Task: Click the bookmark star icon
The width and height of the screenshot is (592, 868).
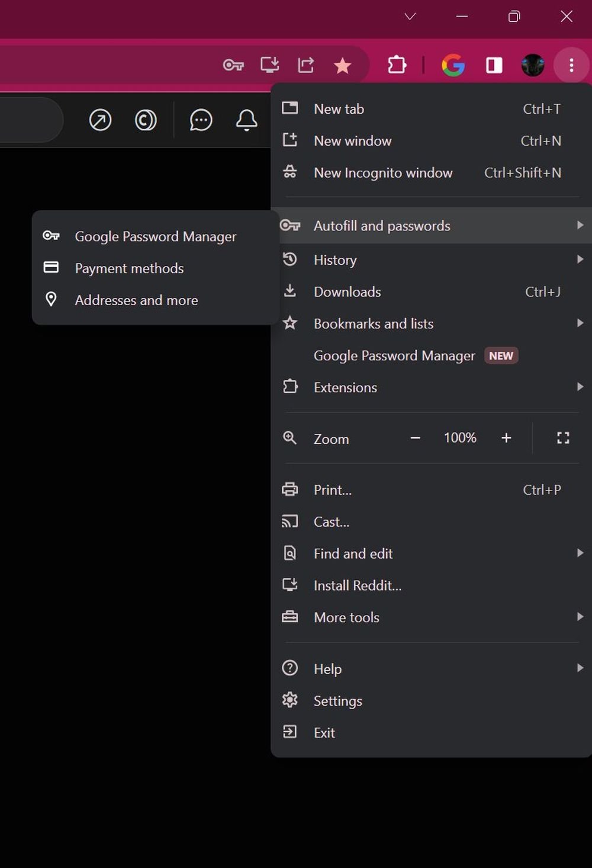Action: 343,65
